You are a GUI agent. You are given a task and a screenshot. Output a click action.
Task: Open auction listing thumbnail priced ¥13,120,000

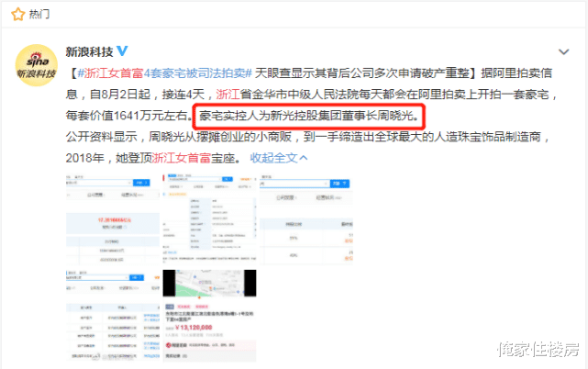point(210,316)
